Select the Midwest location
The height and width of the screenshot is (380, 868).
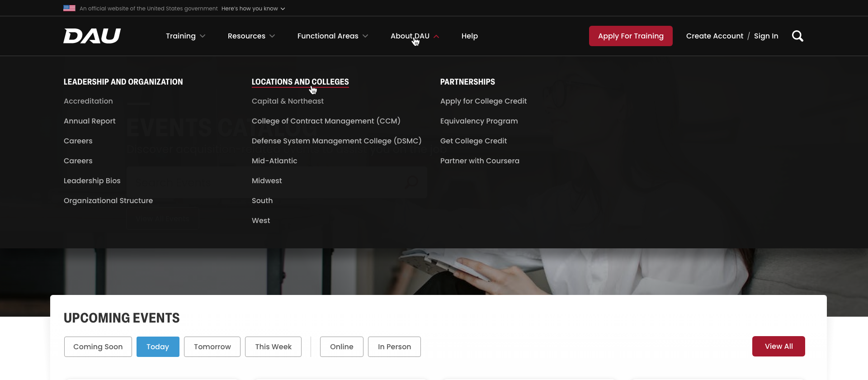pyautogui.click(x=267, y=180)
